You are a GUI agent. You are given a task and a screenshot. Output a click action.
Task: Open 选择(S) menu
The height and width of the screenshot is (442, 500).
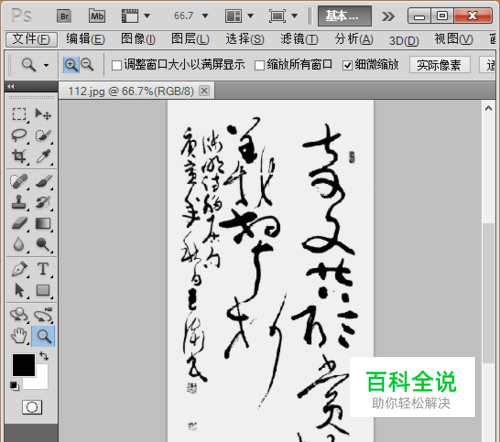245,40
